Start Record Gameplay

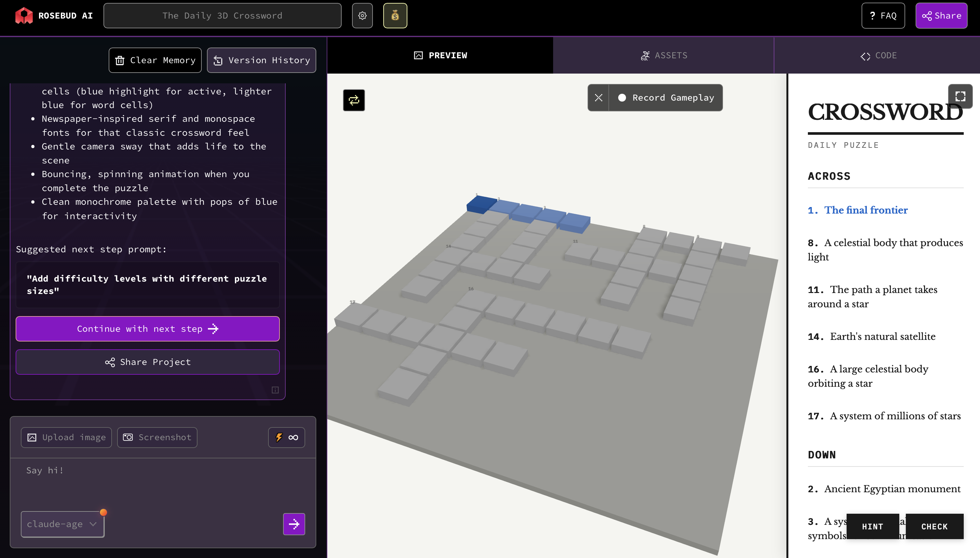pyautogui.click(x=666, y=98)
